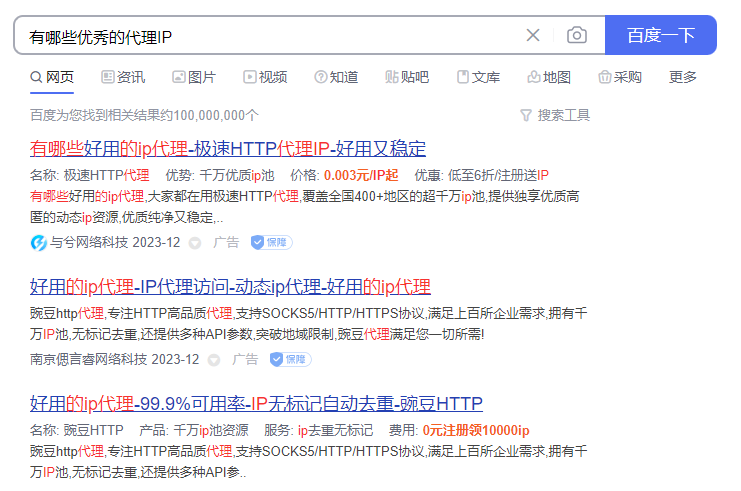Click the 南京偲言睿网络科技 advertiser name
Screen dimensions: 741x491
coord(88,359)
